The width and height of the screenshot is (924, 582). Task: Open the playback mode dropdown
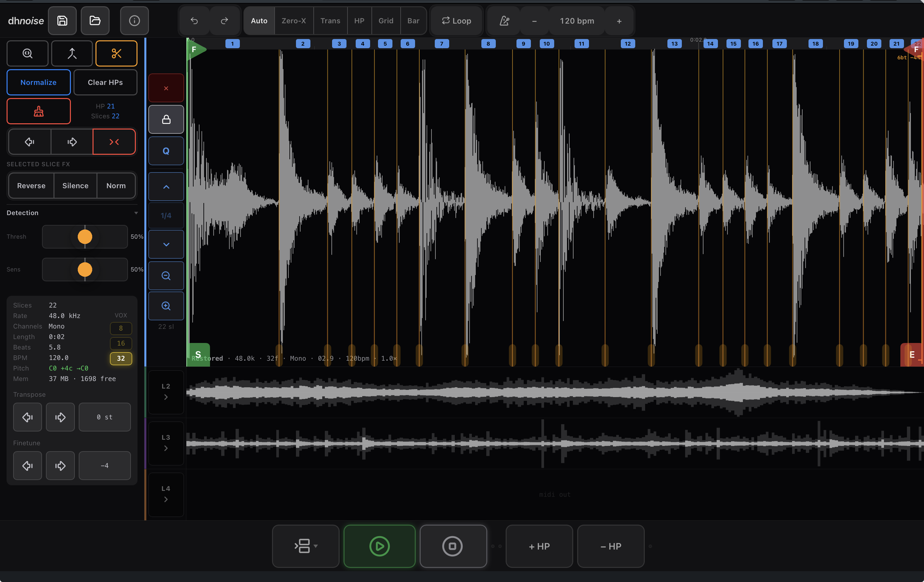tap(306, 546)
